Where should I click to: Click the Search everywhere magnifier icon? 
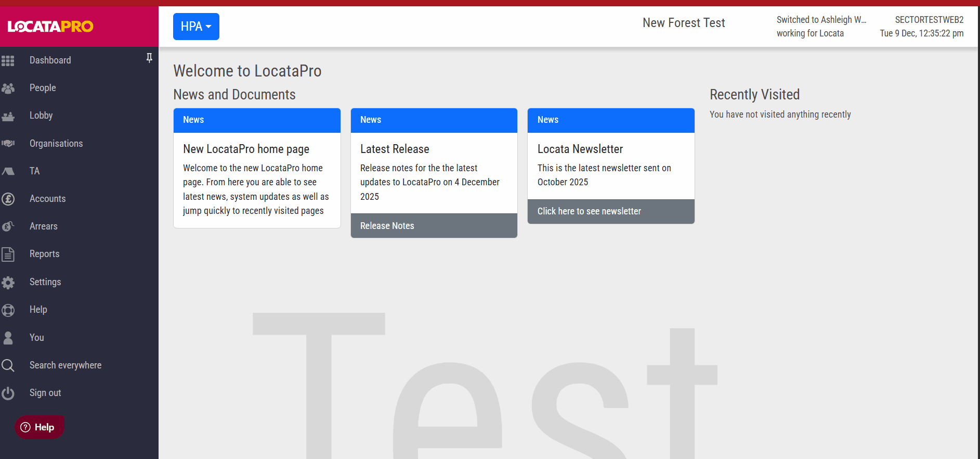8,365
